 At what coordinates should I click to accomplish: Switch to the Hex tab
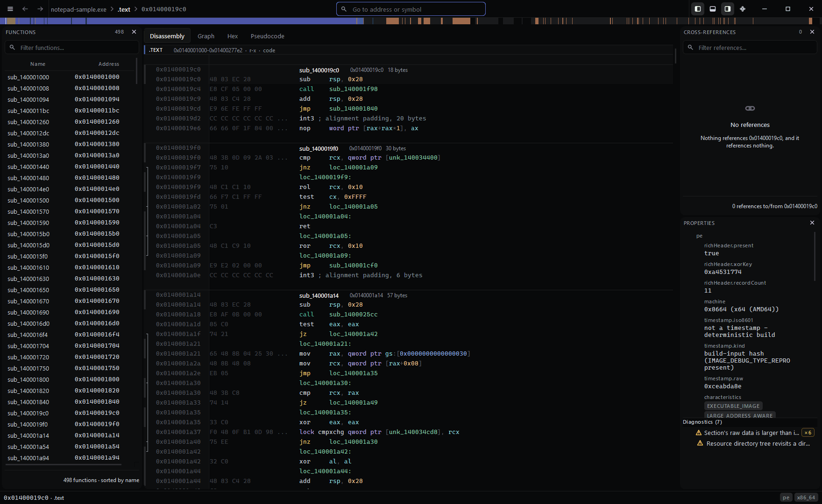coord(233,36)
